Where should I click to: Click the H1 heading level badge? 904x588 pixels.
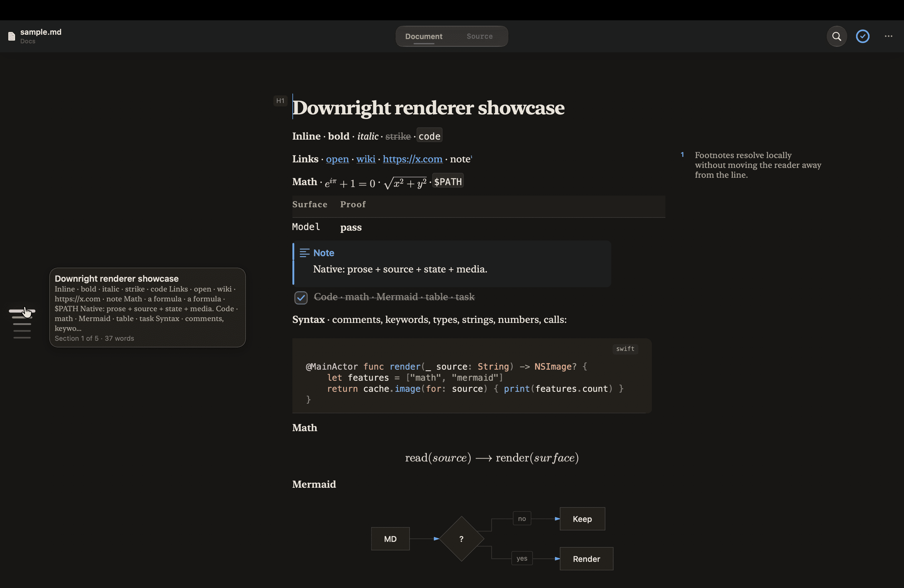click(280, 101)
